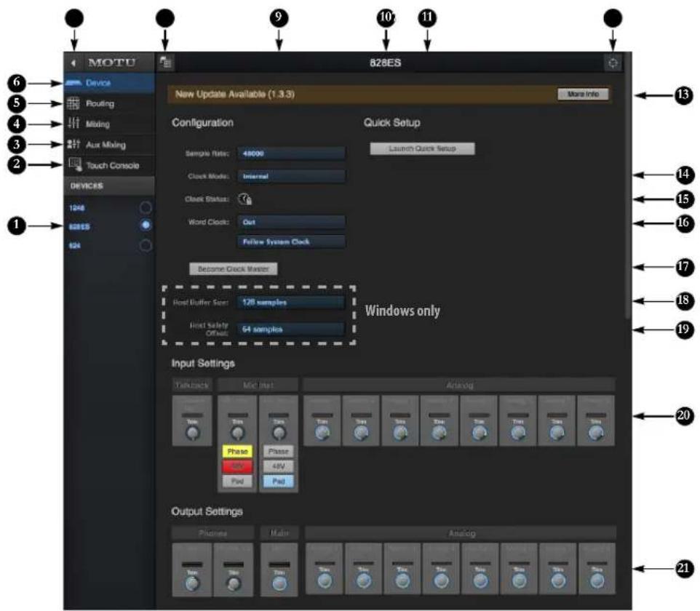Open Host Safety Offset dropdown (64 samples)
The width and height of the screenshot is (700, 611).
click(290, 330)
